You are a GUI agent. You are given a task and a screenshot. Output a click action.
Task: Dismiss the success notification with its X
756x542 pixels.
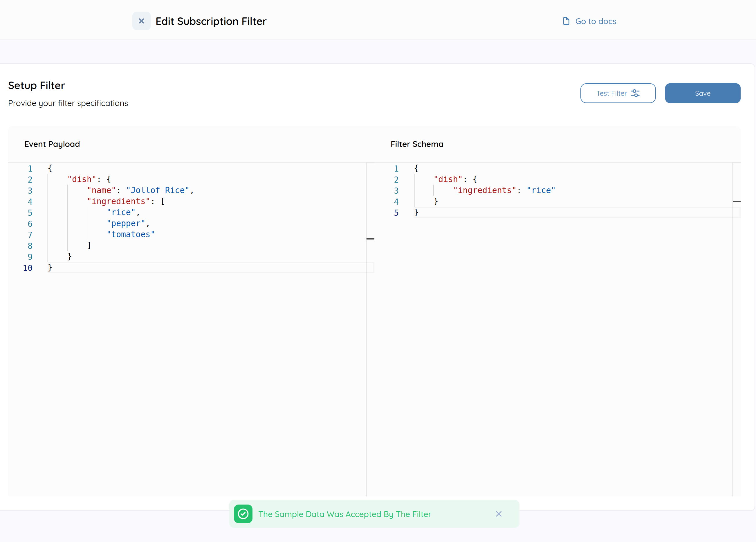coord(498,514)
